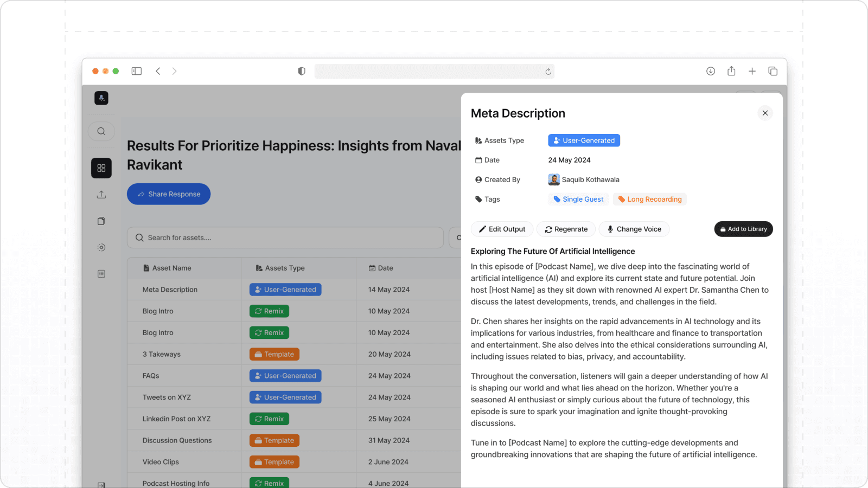Click the Edit Output button
Image resolution: width=868 pixels, height=488 pixels.
(502, 229)
